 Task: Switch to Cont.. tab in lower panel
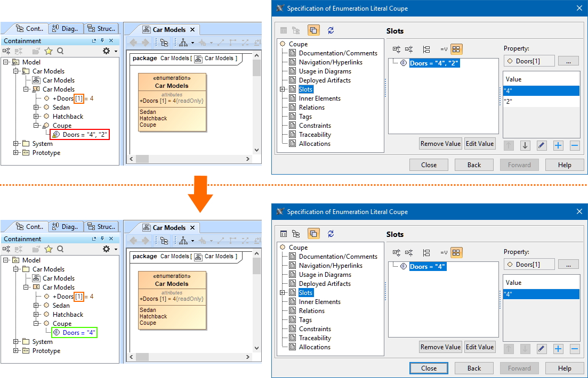click(30, 226)
